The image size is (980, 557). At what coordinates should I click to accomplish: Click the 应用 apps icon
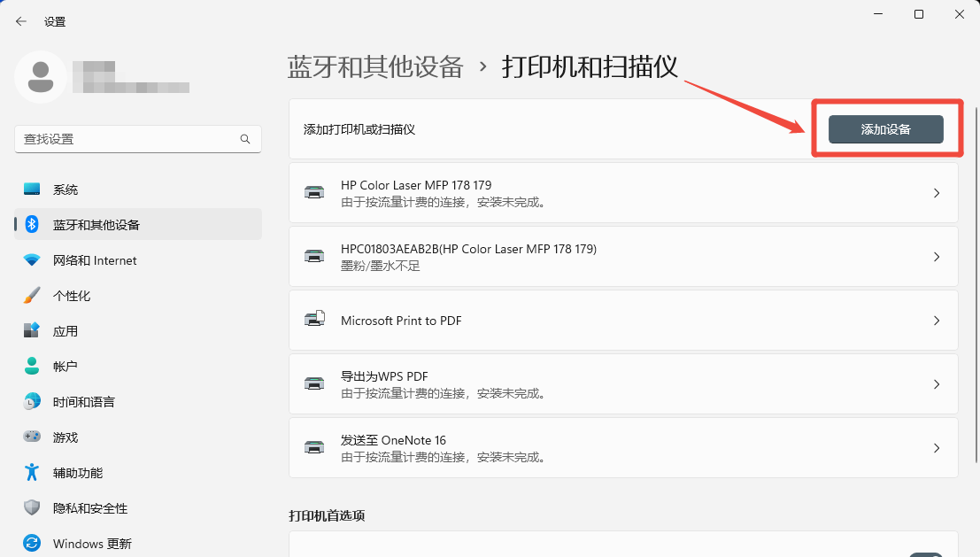(32, 330)
